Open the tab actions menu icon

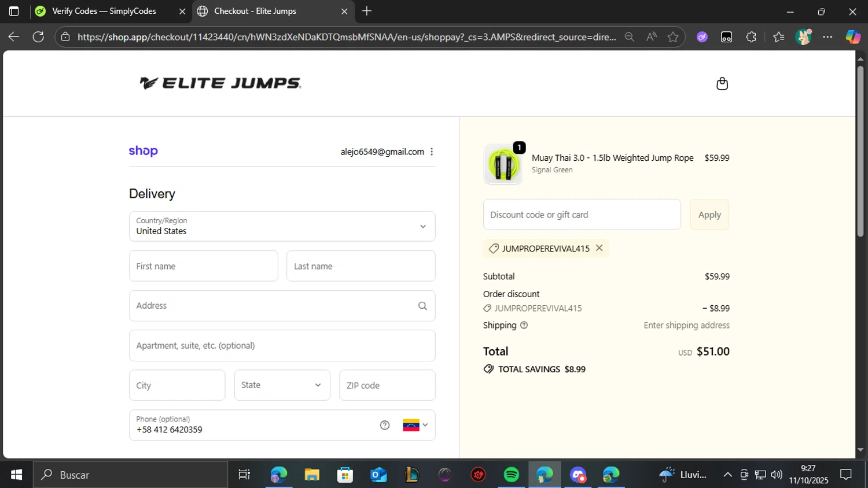tap(14, 11)
